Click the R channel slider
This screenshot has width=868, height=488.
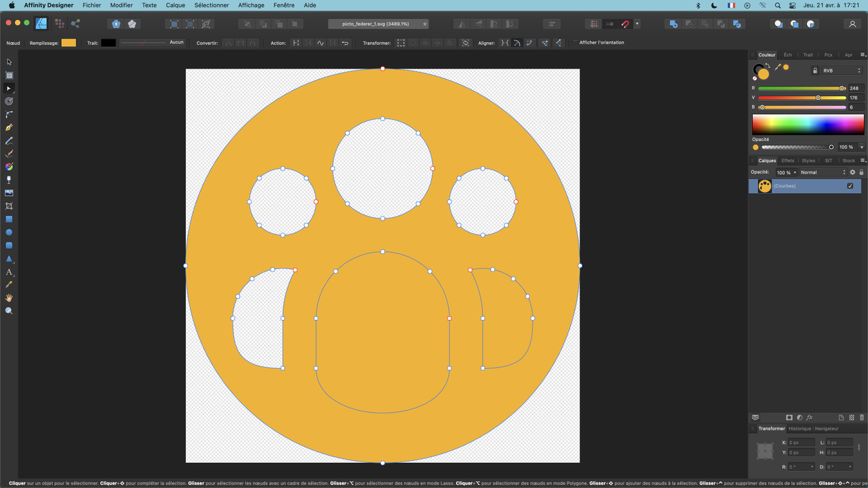(x=802, y=88)
